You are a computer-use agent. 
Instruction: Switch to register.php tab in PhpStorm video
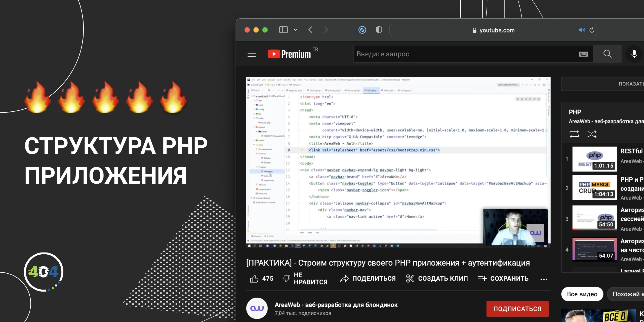coord(295,90)
